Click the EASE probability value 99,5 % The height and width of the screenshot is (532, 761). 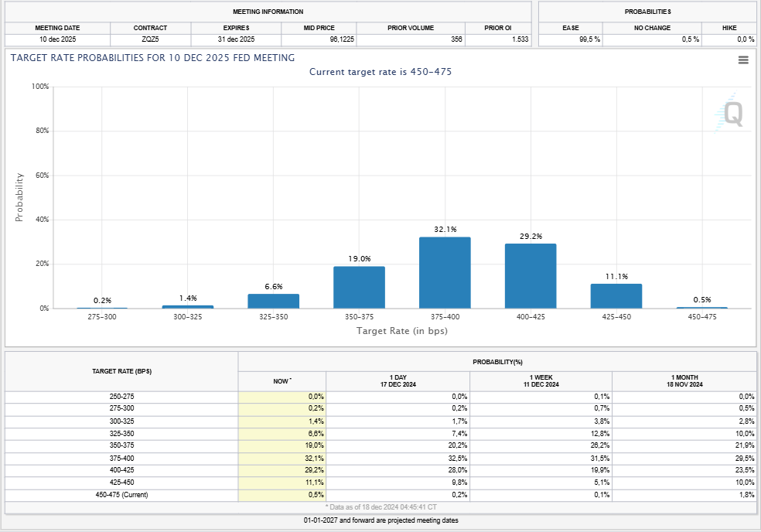point(570,39)
